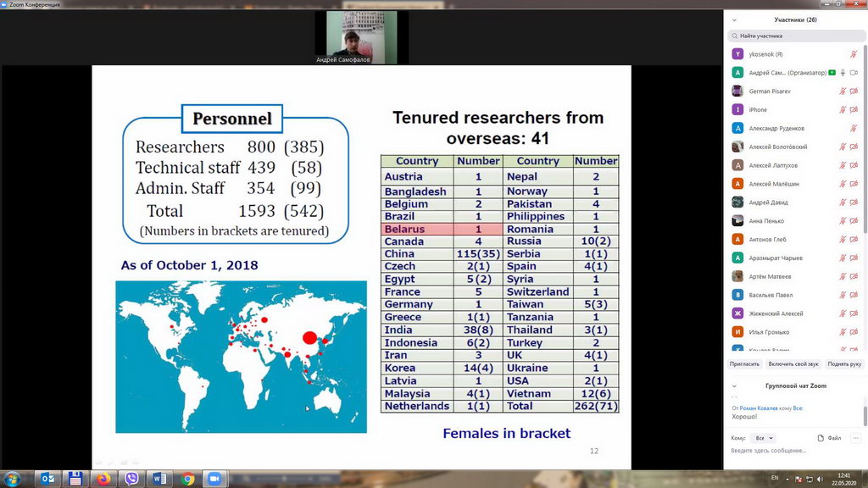
Task: Click the Zoom taskbar icon
Action: coord(214,479)
